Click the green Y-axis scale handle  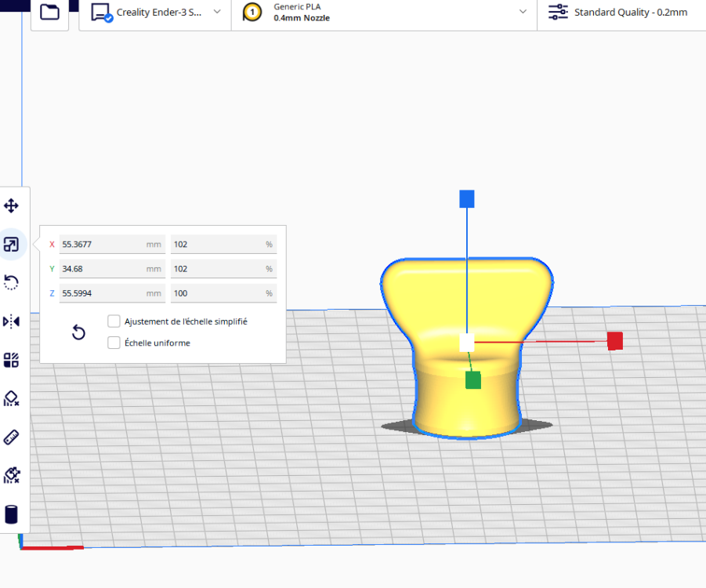pyautogui.click(x=473, y=379)
